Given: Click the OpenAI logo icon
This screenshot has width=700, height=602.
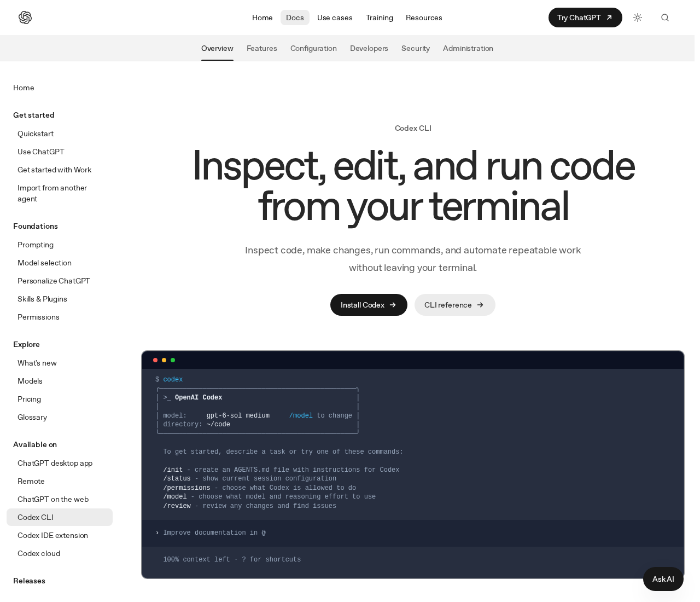Looking at the screenshot, I should [x=25, y=18].
